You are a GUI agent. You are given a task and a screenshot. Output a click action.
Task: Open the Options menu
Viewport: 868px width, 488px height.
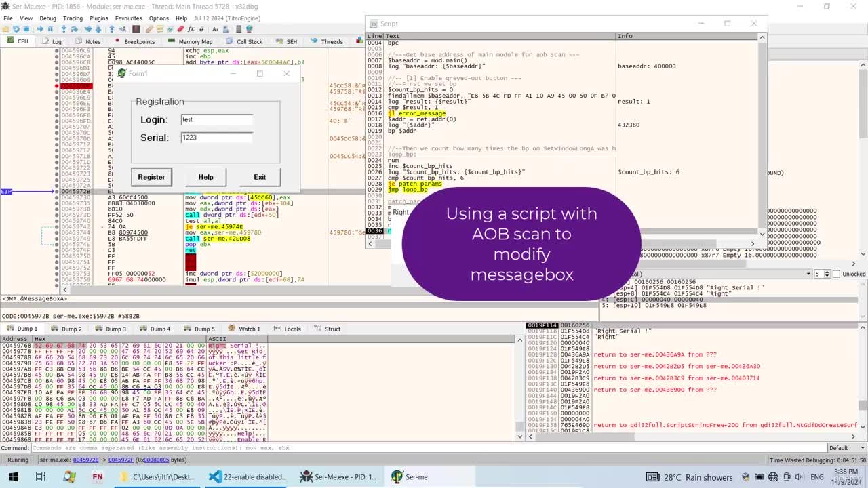pos(159,18)
